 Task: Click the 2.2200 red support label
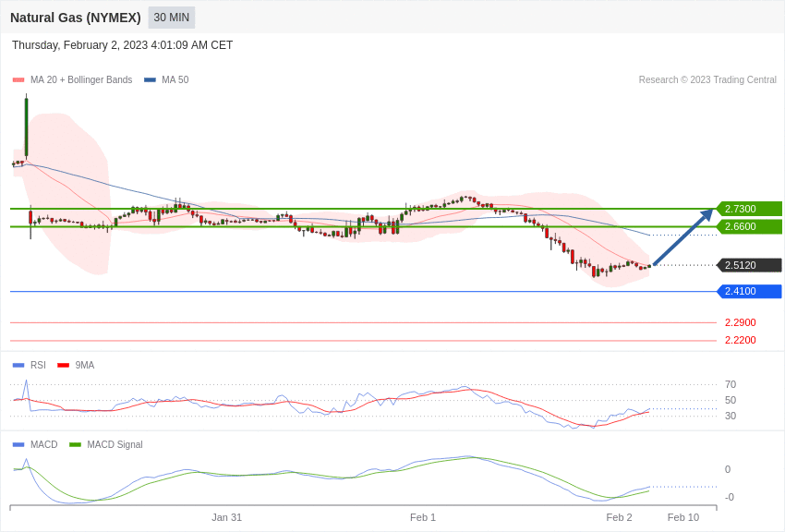[740, 340]
